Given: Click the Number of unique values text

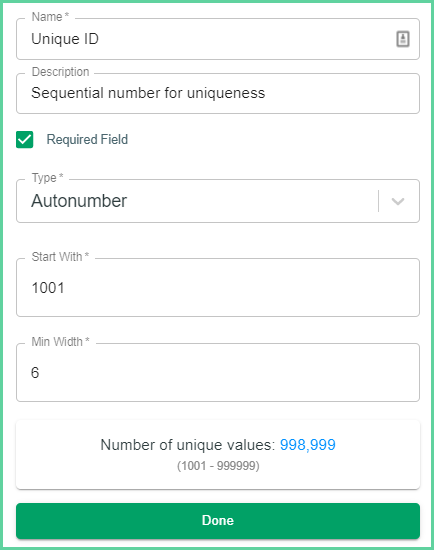Looking at the screenshot, I should [x=187, y=445].
